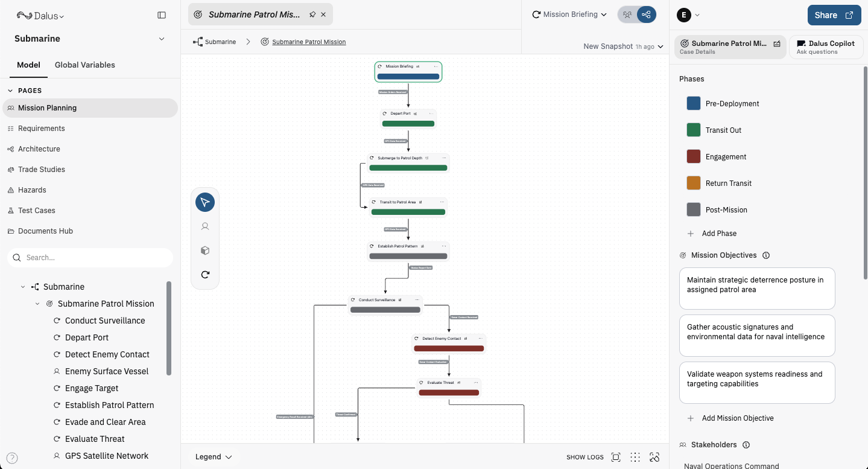Click Submarine Patrol Mission breadcrumb link

[x=309, y=42]
